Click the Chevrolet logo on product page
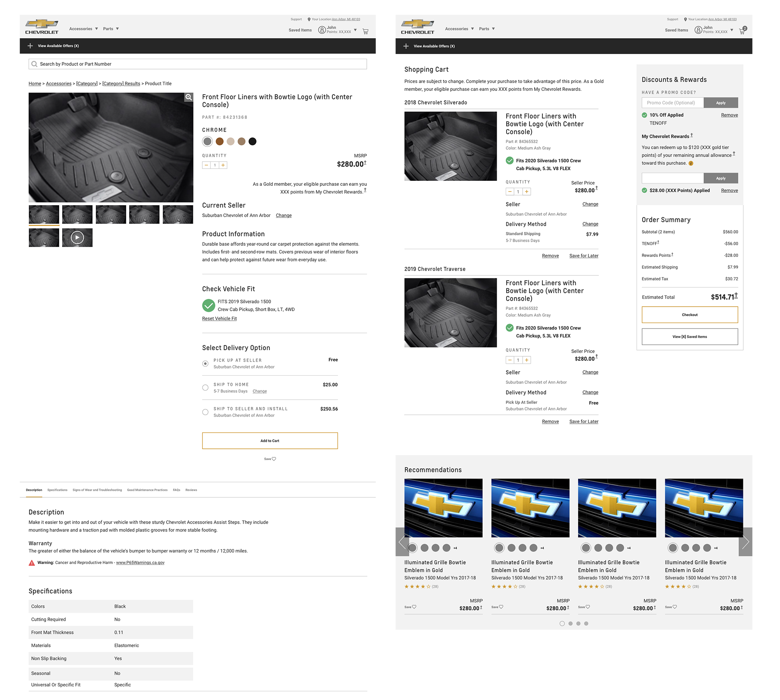The image size is (780, 700). [x=42, y=27]
